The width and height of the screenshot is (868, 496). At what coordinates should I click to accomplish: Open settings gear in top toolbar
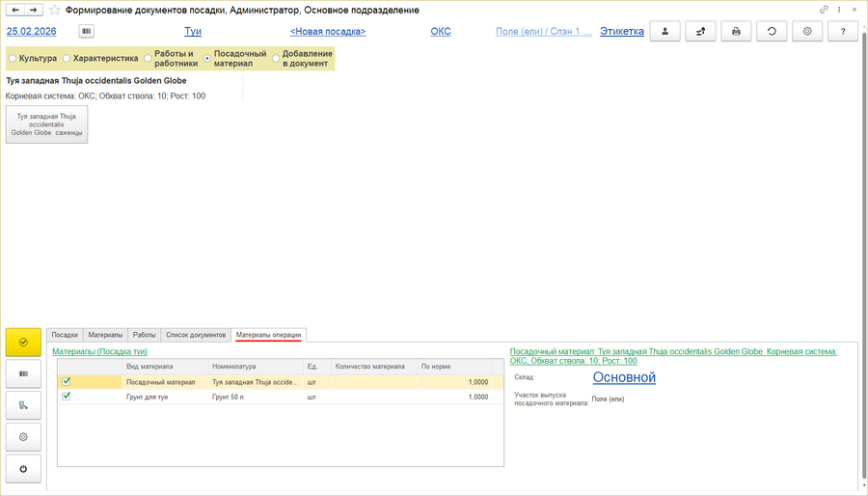[x=807, y=32]
